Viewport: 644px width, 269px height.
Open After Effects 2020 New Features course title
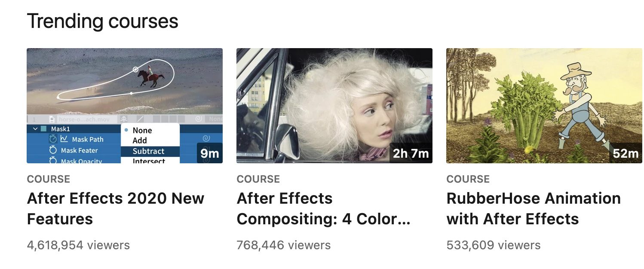point(116,209)
